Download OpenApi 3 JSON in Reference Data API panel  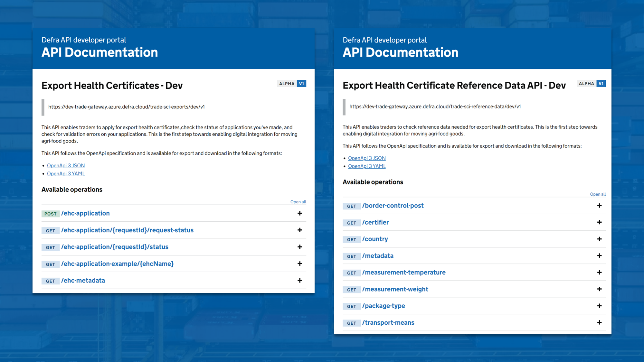367,158
